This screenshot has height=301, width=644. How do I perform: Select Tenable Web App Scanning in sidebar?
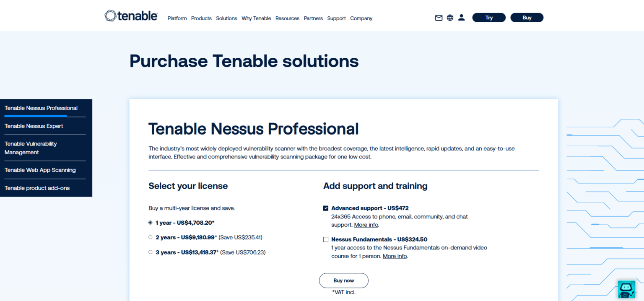coord(40,170)
